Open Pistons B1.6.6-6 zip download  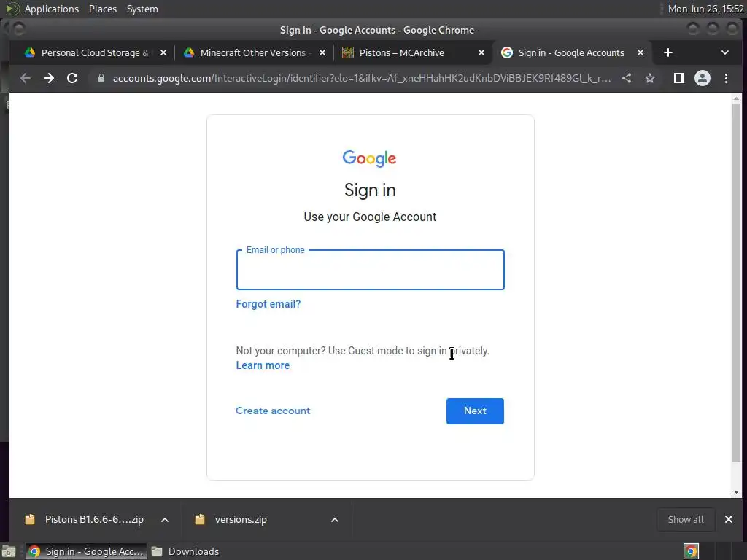pyautogui.click(x=94, y=519)
